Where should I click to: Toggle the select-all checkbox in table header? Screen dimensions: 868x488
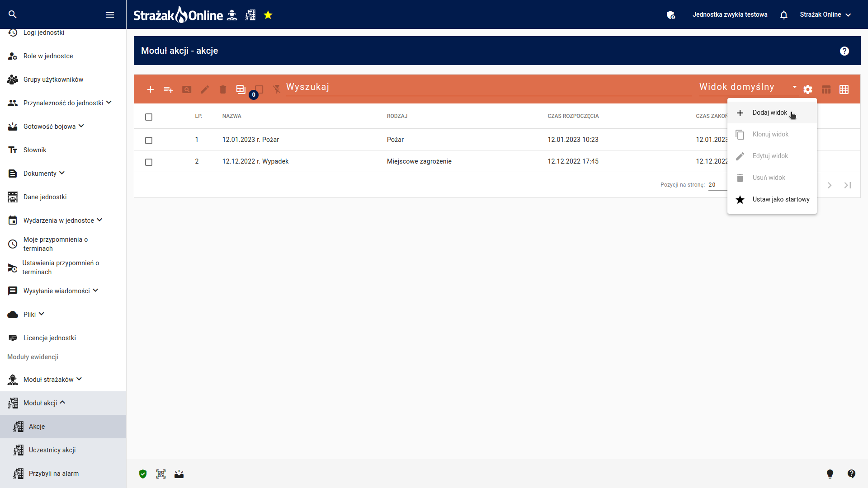coord(149,117)
